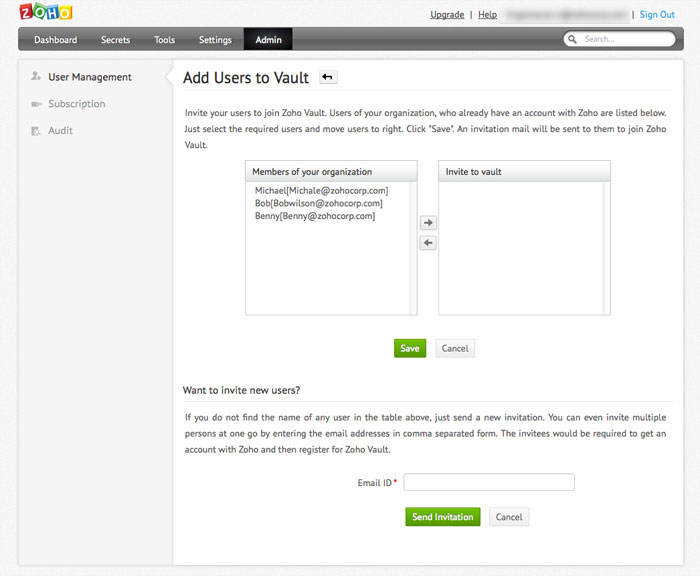Click Cancel next to Save

(455, 348)
